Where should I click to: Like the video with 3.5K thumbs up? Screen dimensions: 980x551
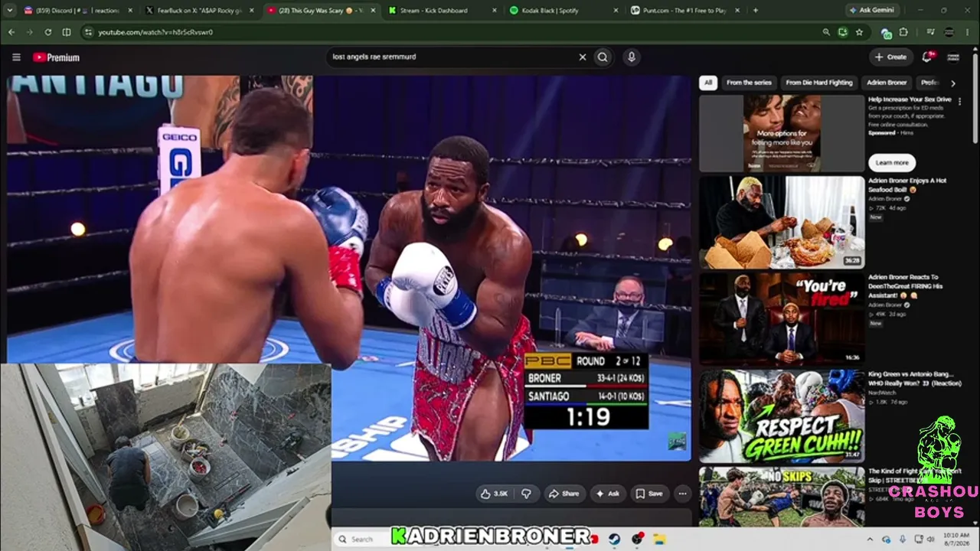click(494, 494)
